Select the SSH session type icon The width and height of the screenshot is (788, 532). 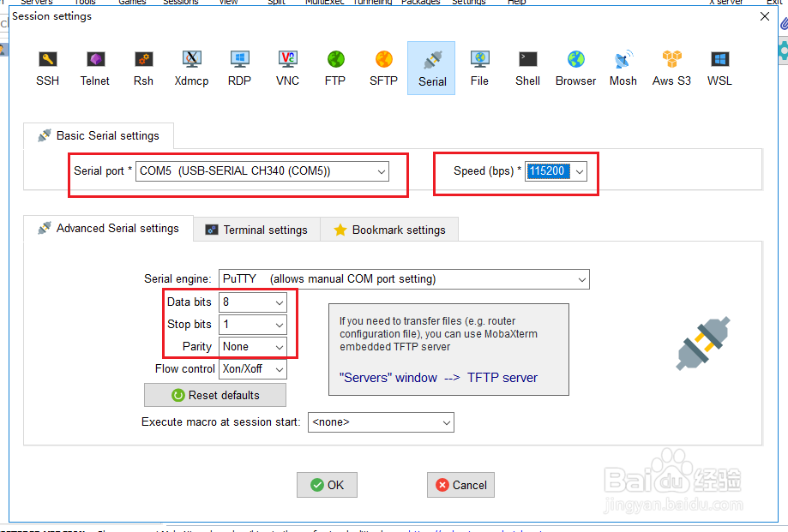(x=48, y=69)
